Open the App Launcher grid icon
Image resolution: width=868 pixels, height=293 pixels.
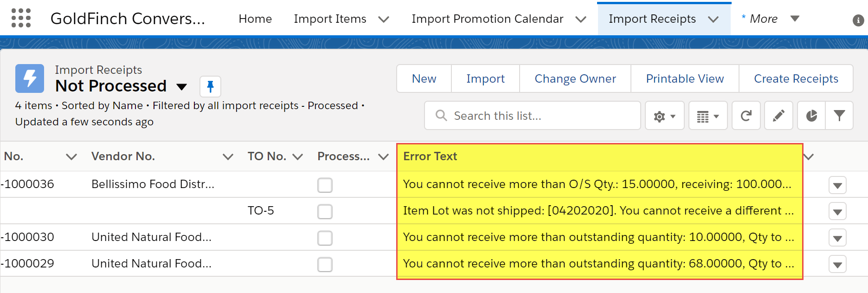tap(21, 18)
